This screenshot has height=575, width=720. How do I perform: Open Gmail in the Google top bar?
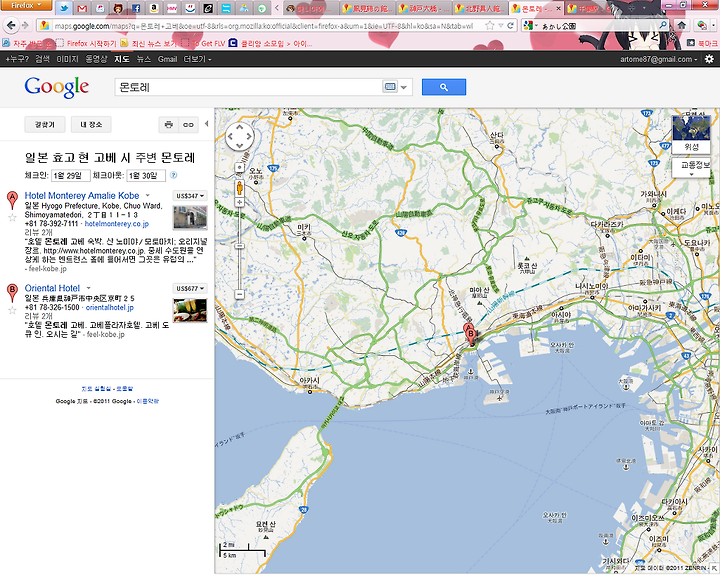coord(167,59)
